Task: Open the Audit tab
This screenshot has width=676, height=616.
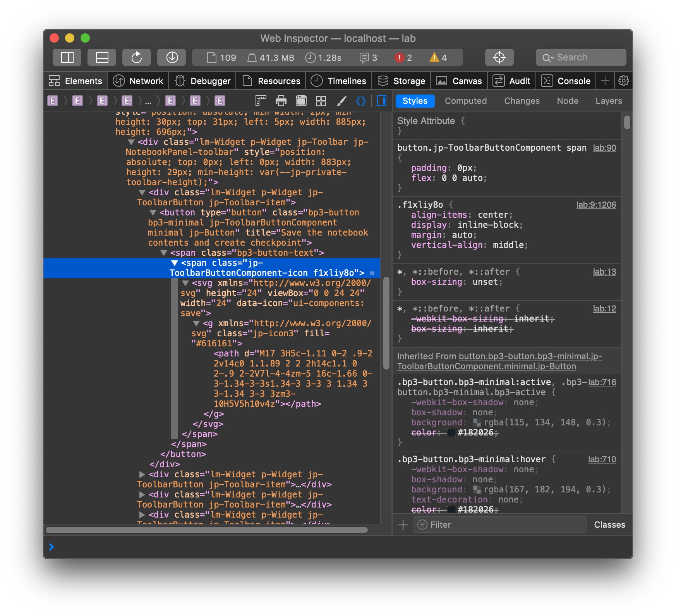Action: point(512,81)
